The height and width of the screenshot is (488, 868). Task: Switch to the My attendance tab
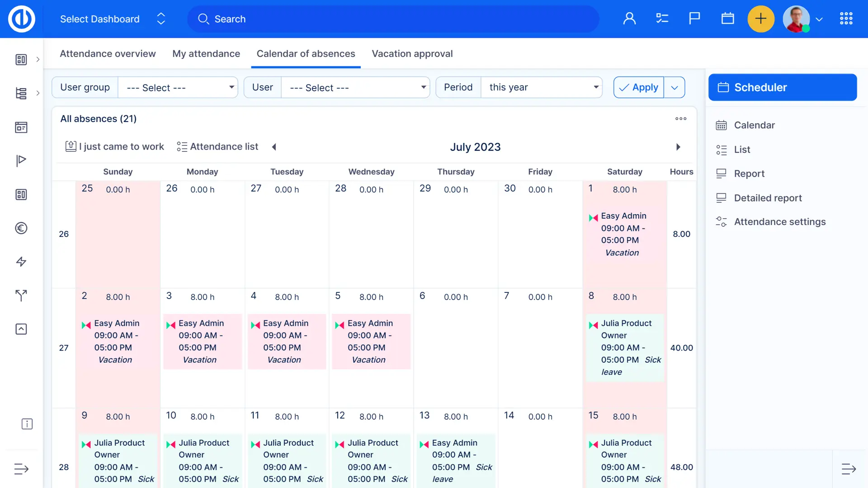(x=206, y=54)
